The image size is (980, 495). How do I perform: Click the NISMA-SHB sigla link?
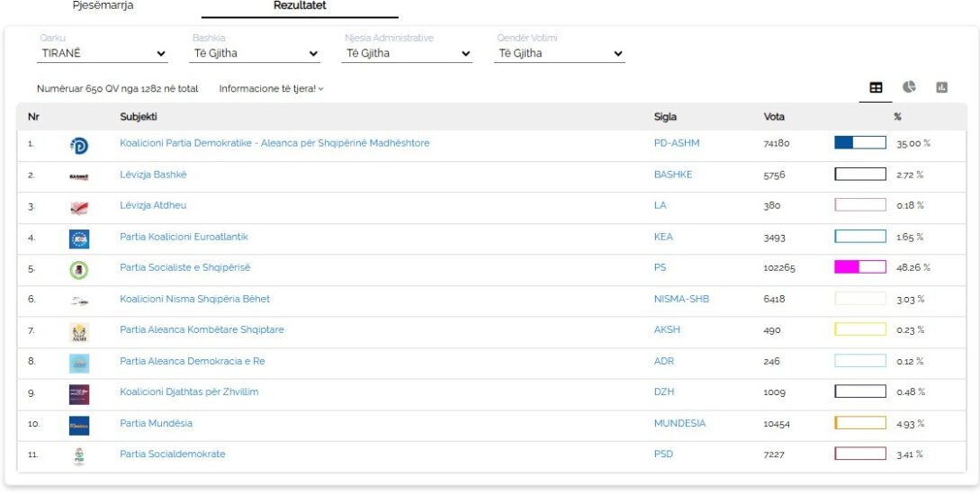(x=680, y=299)
